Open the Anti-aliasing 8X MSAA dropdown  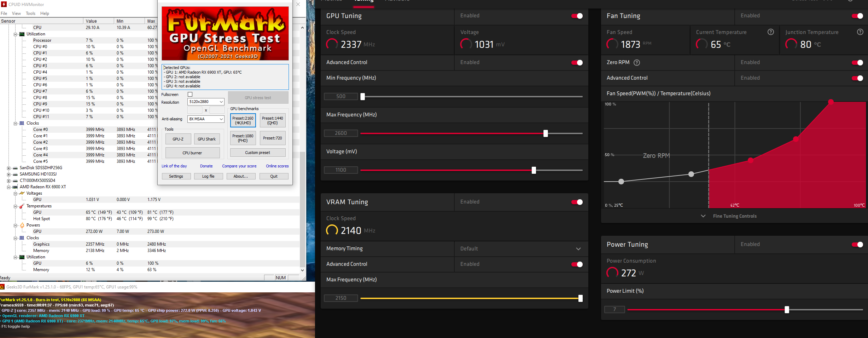coord(206,119)
